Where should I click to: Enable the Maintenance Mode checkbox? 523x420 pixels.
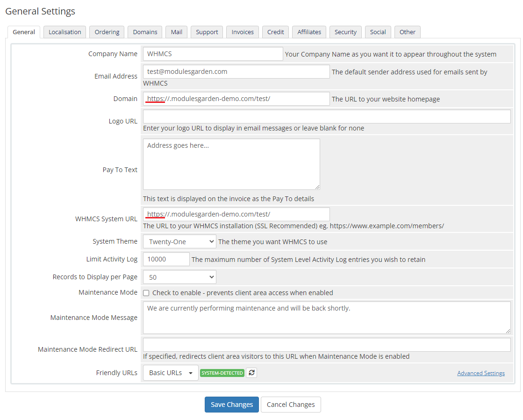pyautogui.click(x=146, y=293)
